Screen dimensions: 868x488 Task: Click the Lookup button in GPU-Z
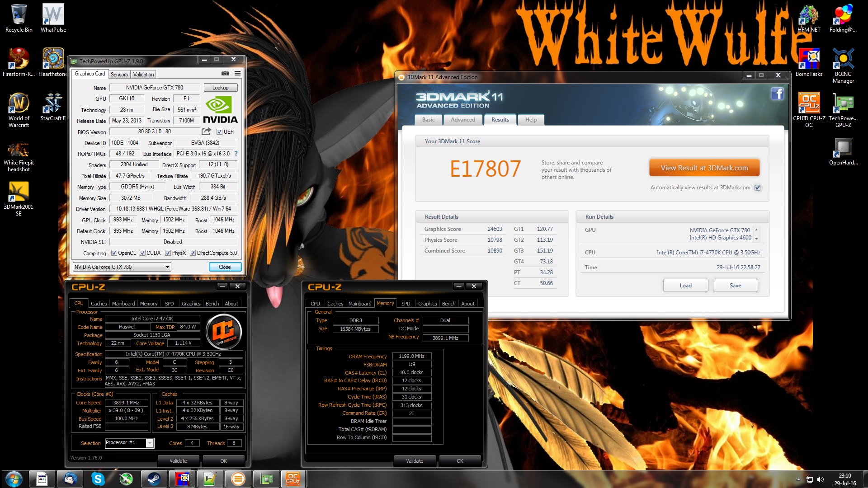220,88
